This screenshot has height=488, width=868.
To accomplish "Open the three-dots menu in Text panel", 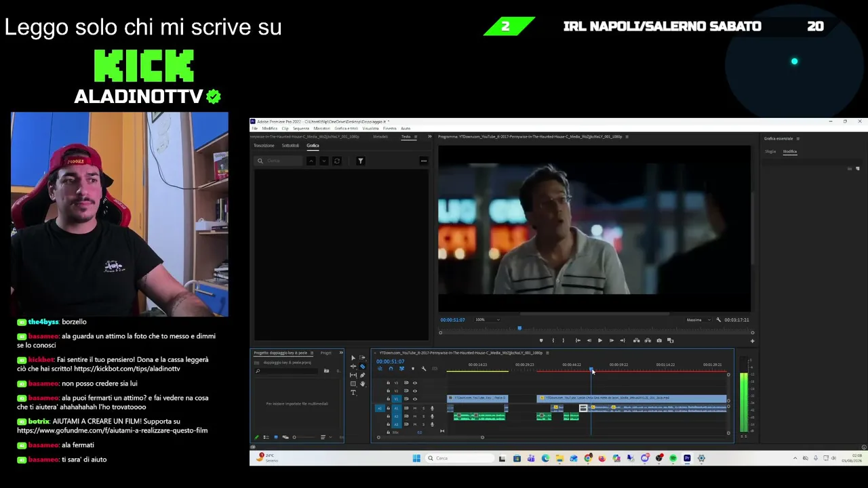I will pos(424,161).
